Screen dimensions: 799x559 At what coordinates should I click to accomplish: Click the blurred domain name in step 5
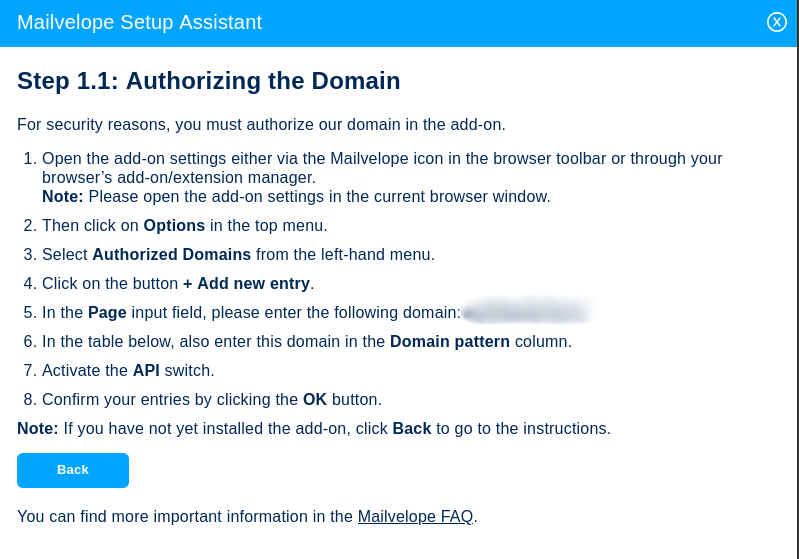(527, 313)
